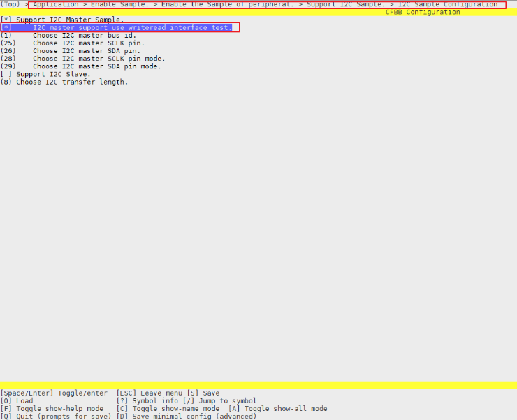517x420 pixels.
Task: Click Application in the breadcrumb path
Action: (56, 4)
